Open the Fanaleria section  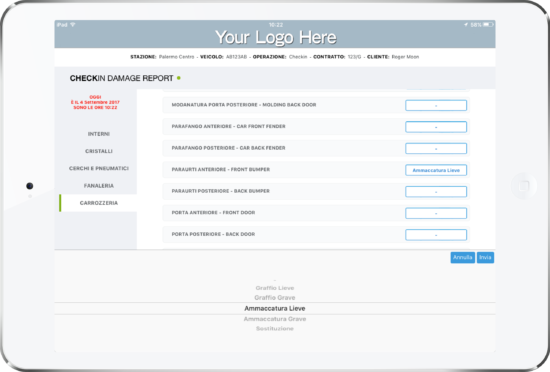point(99,185)
